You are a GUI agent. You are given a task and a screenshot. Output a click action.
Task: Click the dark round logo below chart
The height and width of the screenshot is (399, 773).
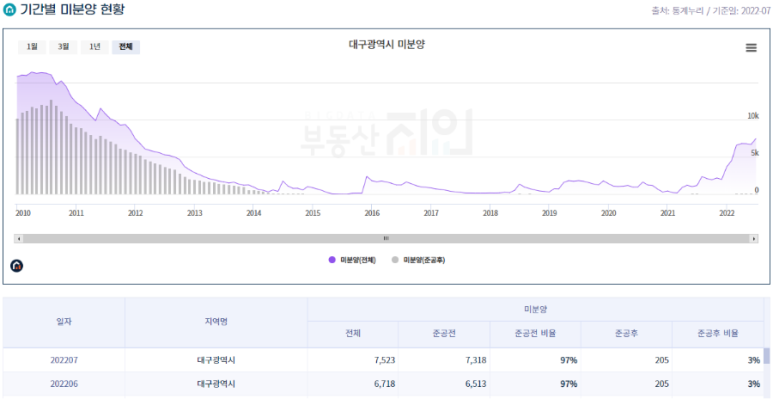click(x=17, y=266)
